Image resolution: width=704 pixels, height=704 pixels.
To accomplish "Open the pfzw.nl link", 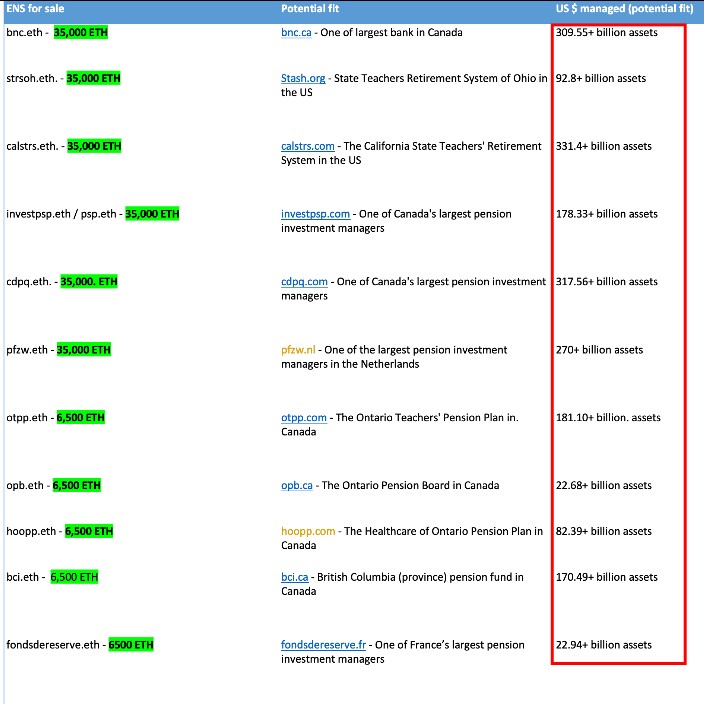I will (298, 350).
